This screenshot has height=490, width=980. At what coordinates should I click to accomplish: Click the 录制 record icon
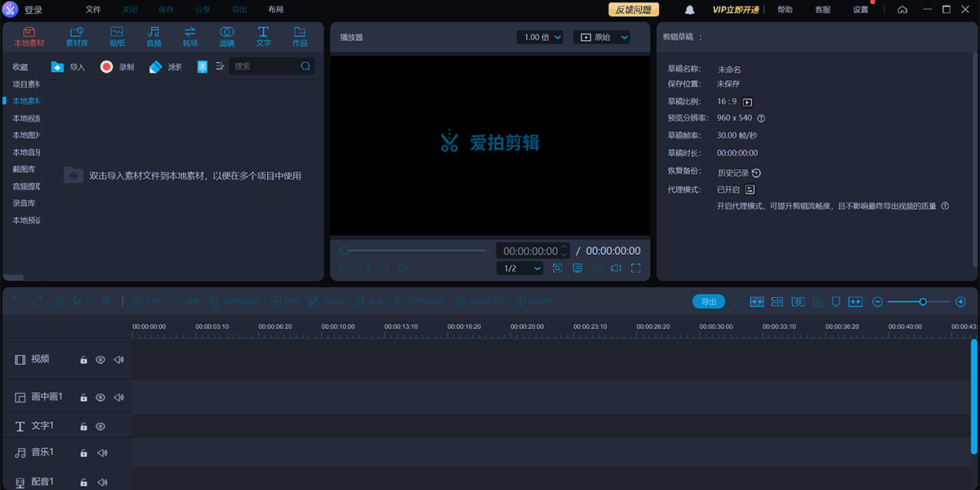click(107, 67)
